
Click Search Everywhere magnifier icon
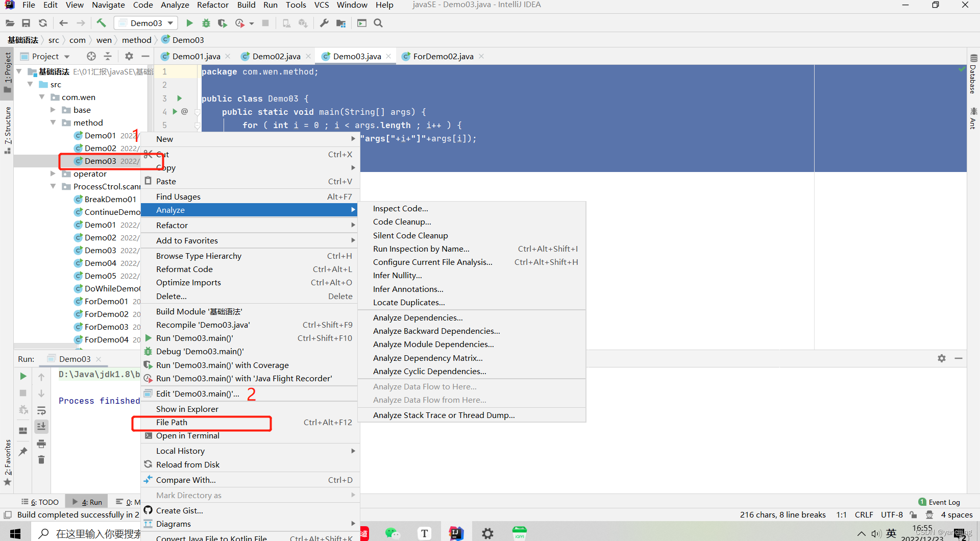pyautogui.click(x=378, y=23)
